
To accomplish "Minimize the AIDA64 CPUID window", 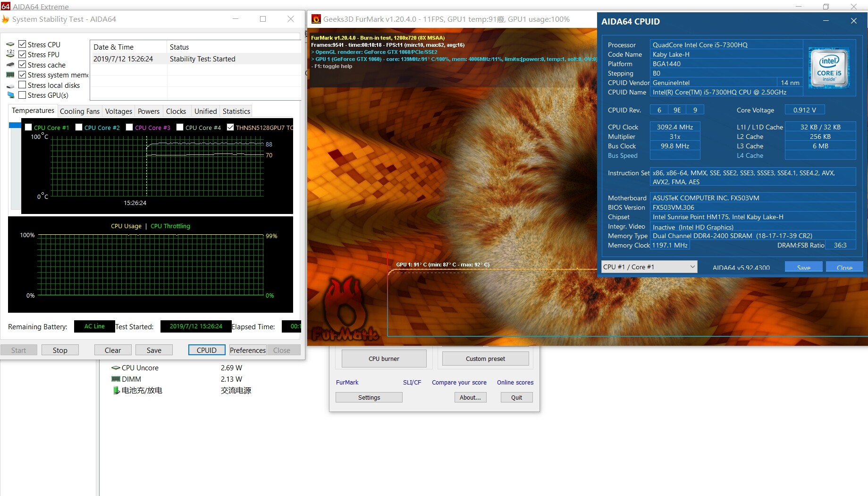I will (826, 21).
